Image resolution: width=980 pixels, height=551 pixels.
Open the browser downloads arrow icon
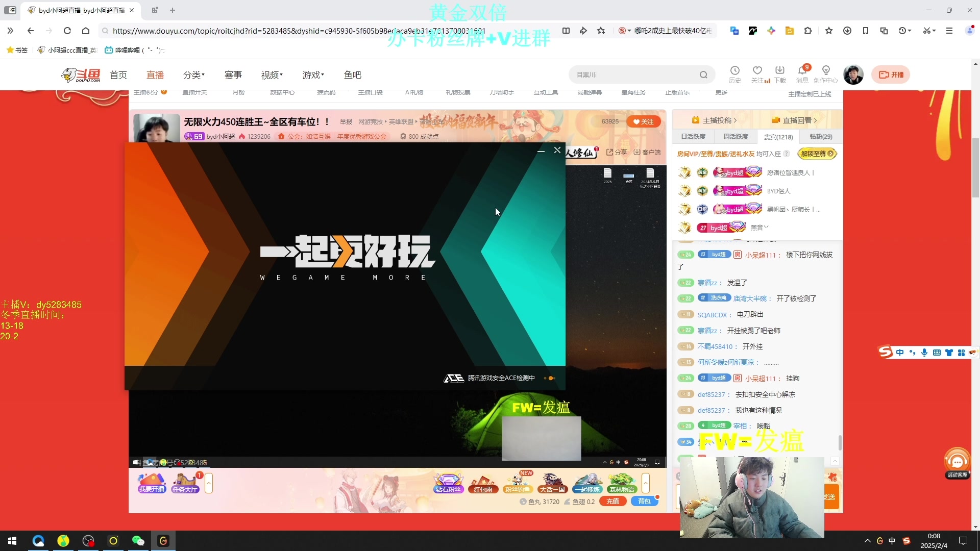click(x=847, y=31)
